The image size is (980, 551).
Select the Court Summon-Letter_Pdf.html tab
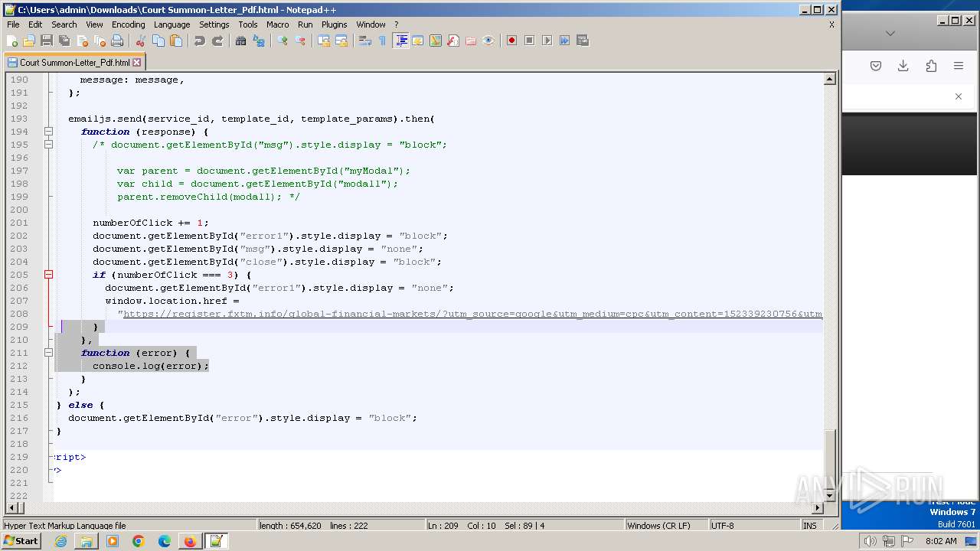point(74,63)
